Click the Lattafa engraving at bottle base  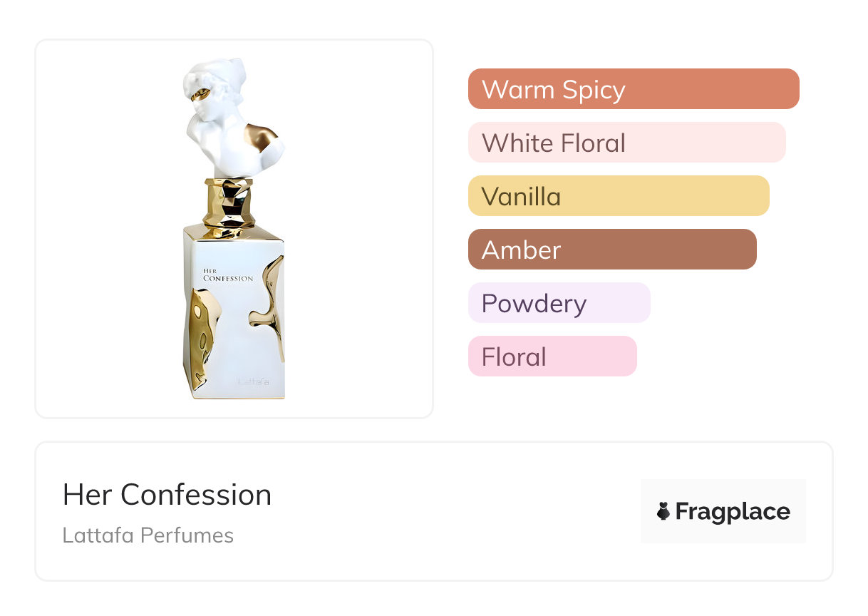[x=253, y=382]
